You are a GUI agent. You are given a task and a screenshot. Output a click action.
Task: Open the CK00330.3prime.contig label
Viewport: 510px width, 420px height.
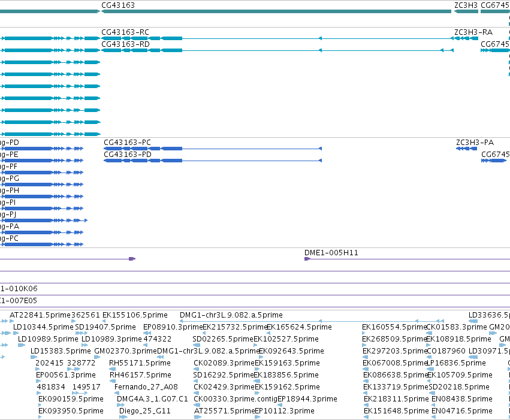click(x=236, y=399)
